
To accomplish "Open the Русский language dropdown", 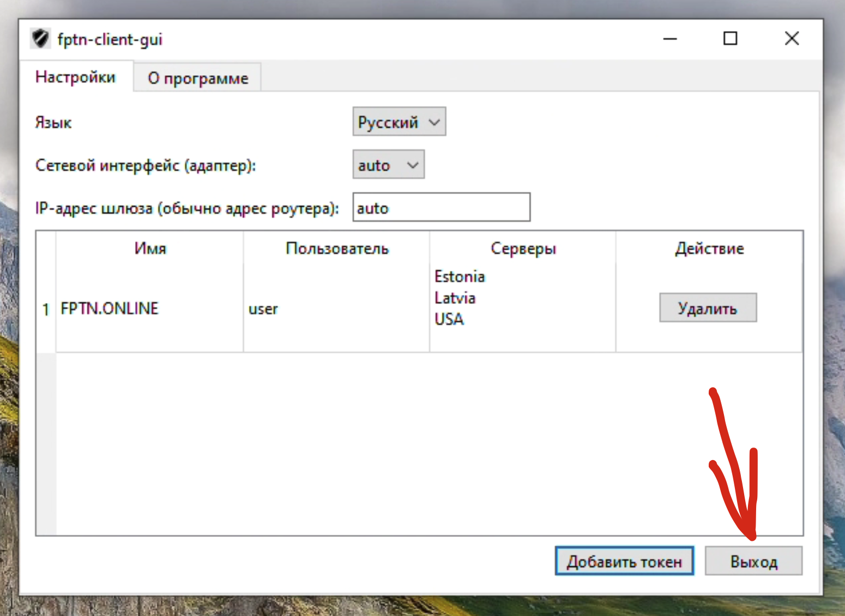I will pos(399,122).
